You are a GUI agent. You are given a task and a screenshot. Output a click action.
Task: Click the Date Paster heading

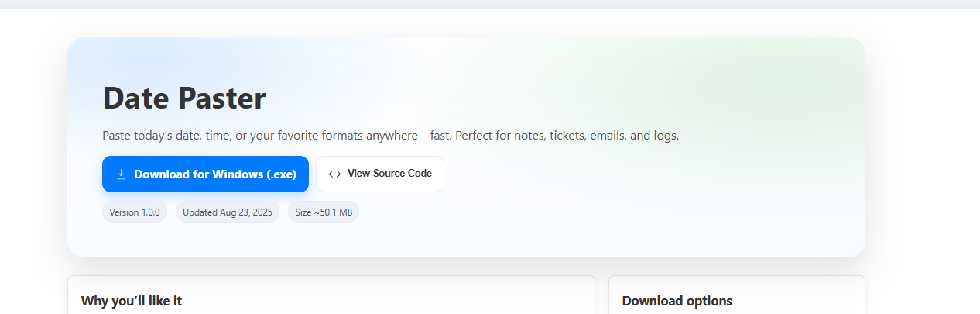tap(184, 98)
